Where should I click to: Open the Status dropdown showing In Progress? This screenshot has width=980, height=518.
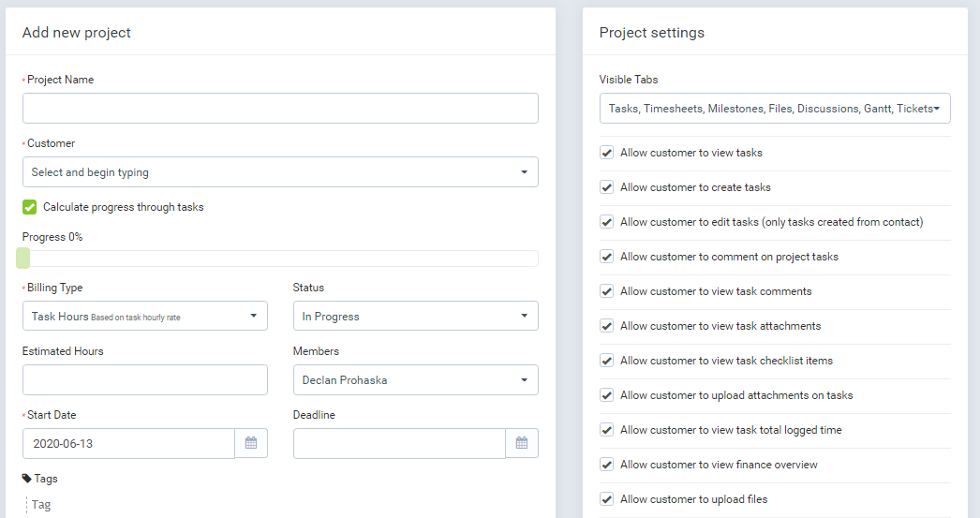tap(416, 317)
